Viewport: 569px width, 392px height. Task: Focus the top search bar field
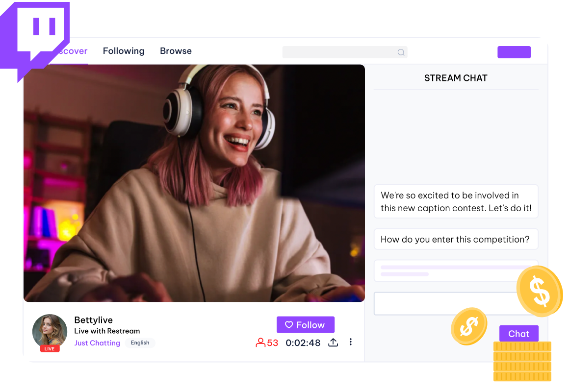pyautogui.click(x=338, y=52)
